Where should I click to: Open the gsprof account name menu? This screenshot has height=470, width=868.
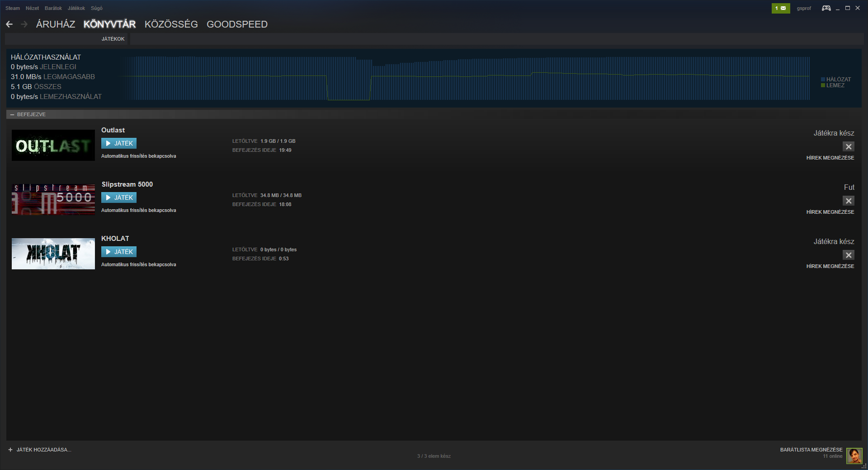tap(804, 8)
